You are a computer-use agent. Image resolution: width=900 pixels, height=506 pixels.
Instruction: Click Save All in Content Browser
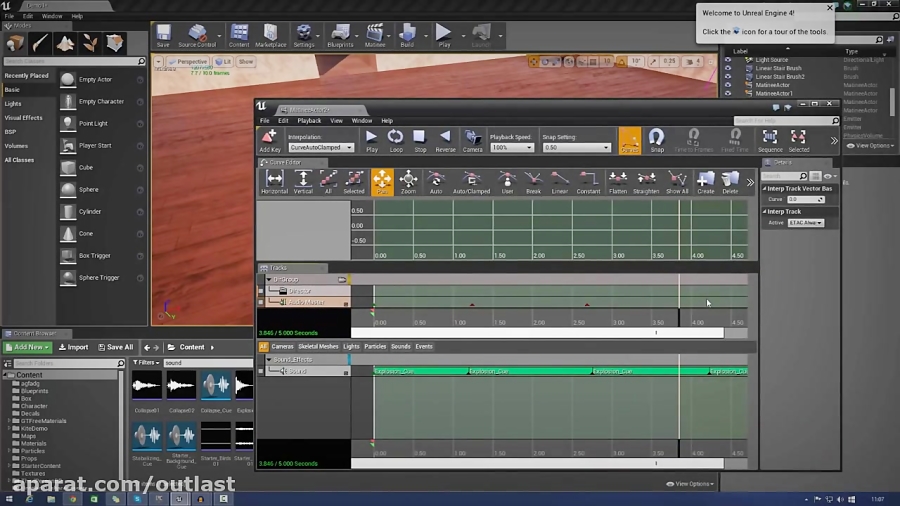115,347
